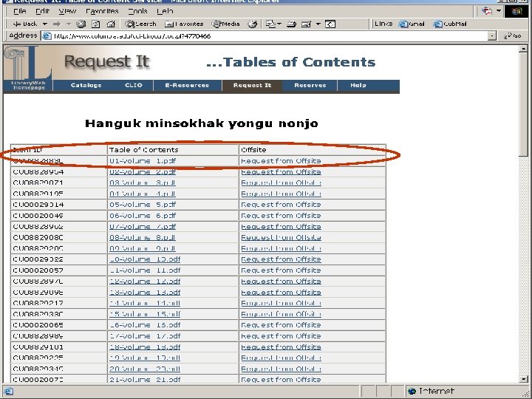Click Request from Offsite in the 11-volume row

[281, 270]
